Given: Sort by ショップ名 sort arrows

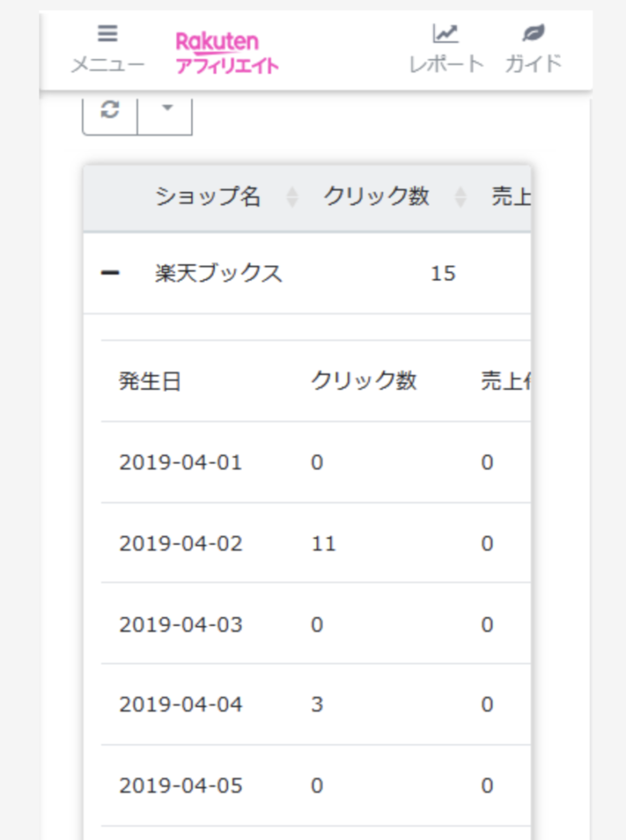Looking at the screenshot, I should click(291, 197).
